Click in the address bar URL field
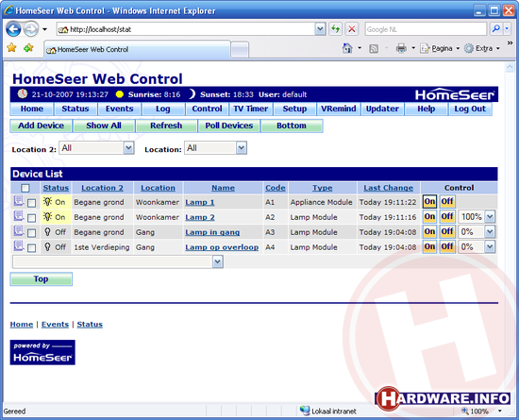This screenshot has width=519, height=420. 192,29
